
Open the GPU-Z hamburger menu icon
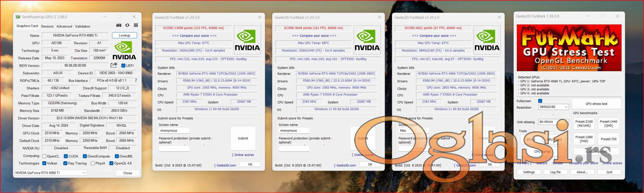tap(136, 25)
